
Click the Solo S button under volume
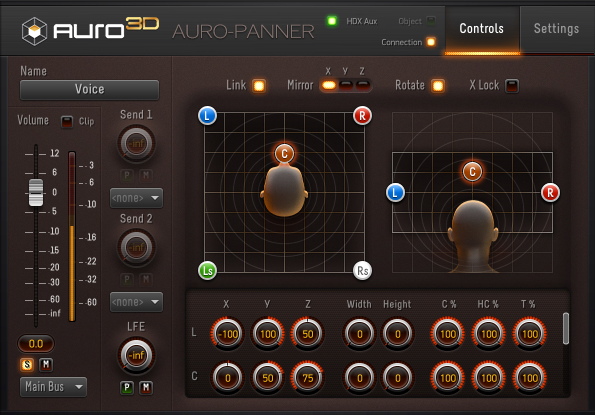(x=27, y=365)
